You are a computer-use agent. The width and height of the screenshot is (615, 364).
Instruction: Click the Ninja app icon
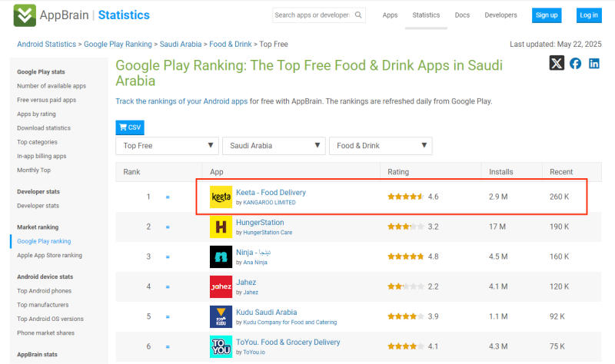(221, 256)
